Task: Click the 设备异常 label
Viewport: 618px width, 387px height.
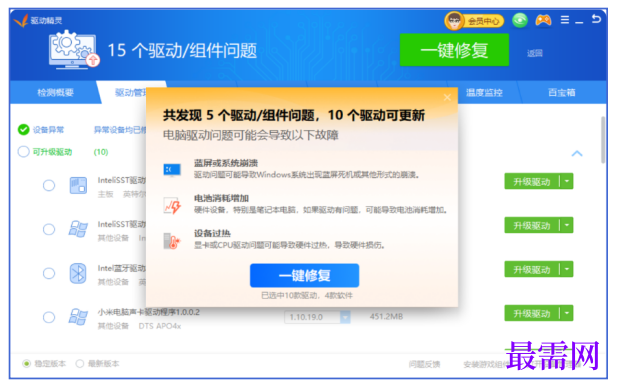Action: point(48,130)
